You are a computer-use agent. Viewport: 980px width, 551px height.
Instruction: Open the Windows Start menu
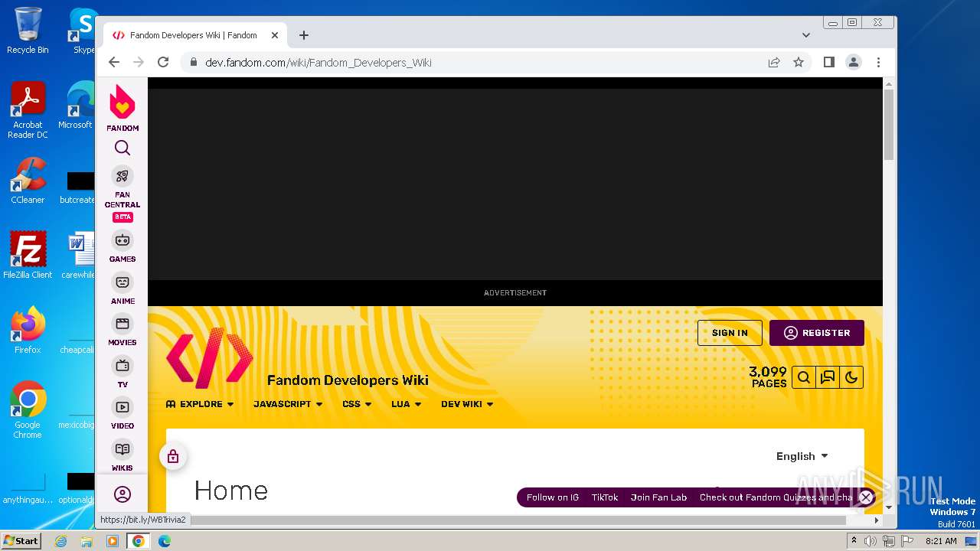(x=21, y=541)
